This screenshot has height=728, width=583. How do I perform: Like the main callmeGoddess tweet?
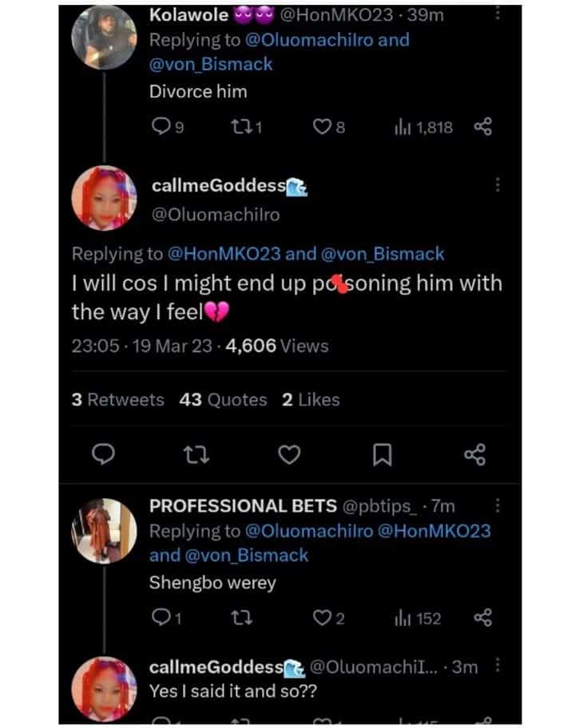coord(289,454)
